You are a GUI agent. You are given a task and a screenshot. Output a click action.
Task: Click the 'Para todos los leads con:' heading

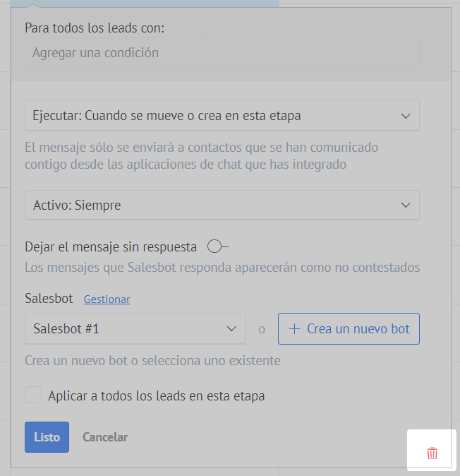[95, 28]
